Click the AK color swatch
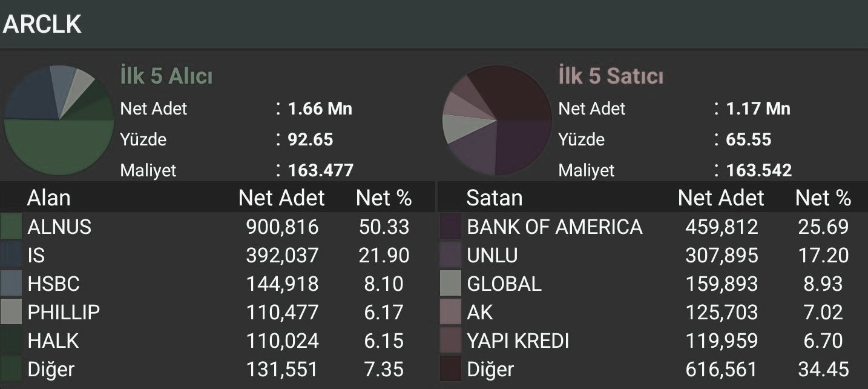 (x=451, y=312)
